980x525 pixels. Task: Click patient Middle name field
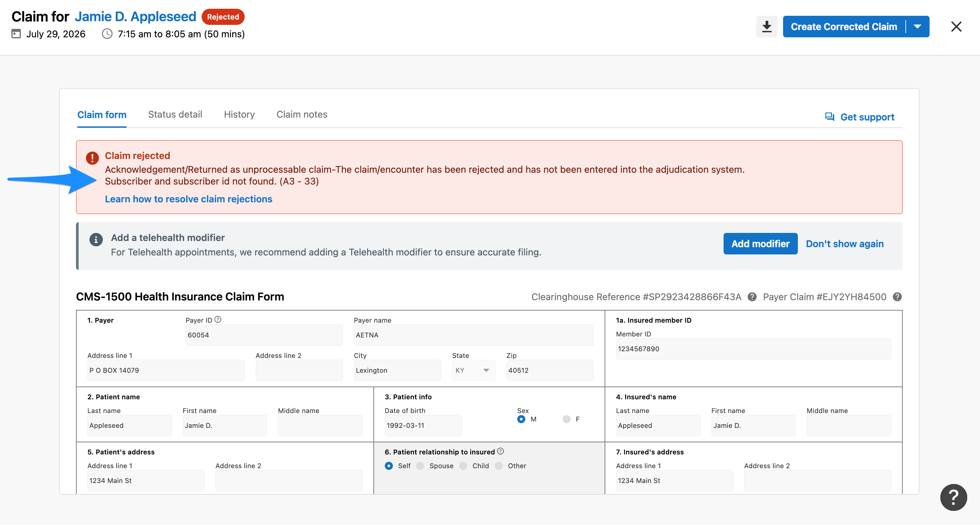click(x=320, y=425)
